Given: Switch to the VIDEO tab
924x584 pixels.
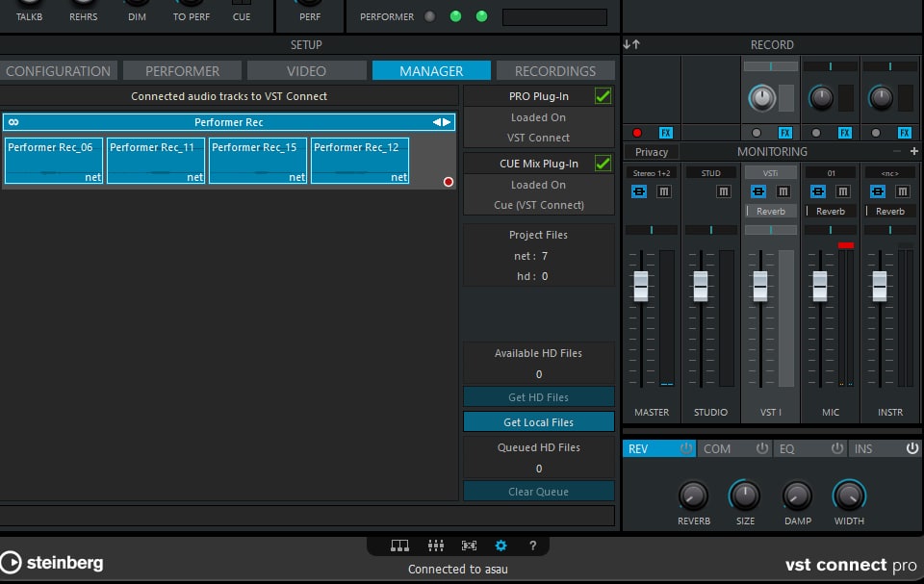Looking at the screenshot, I should pos(306,71).
